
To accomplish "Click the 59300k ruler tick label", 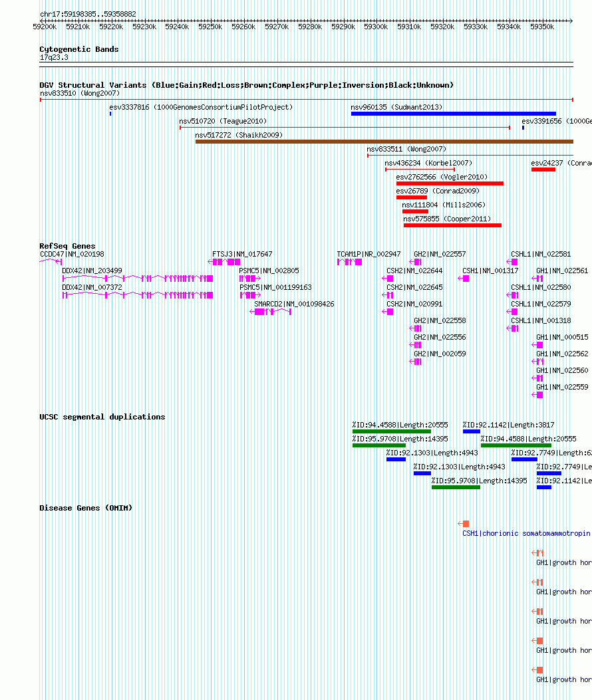I will [x=376, y=27].
